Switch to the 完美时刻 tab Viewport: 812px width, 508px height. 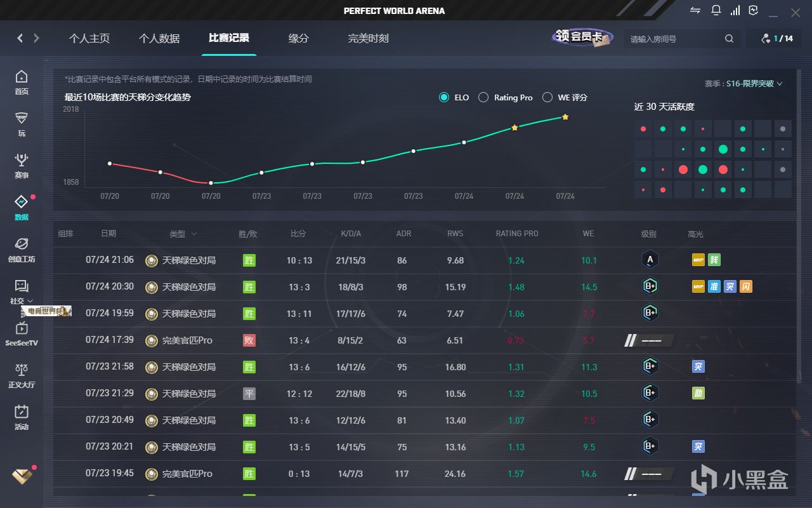pyautogui.click(x=369, y=38)
